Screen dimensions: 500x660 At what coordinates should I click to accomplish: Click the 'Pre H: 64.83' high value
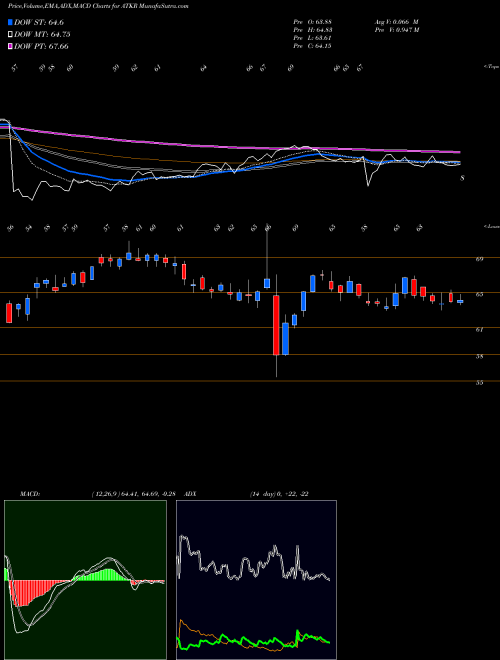pyautogui.click(x=313, y=30)
